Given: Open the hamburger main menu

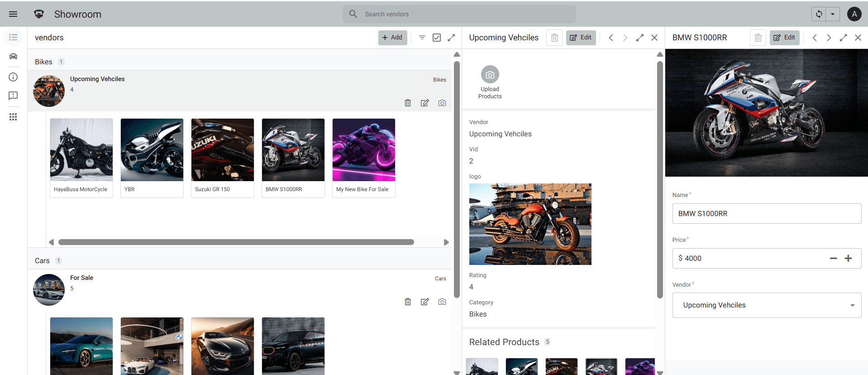Looking at the screenshot, I should pyautogui.click(x=13, y=14).
